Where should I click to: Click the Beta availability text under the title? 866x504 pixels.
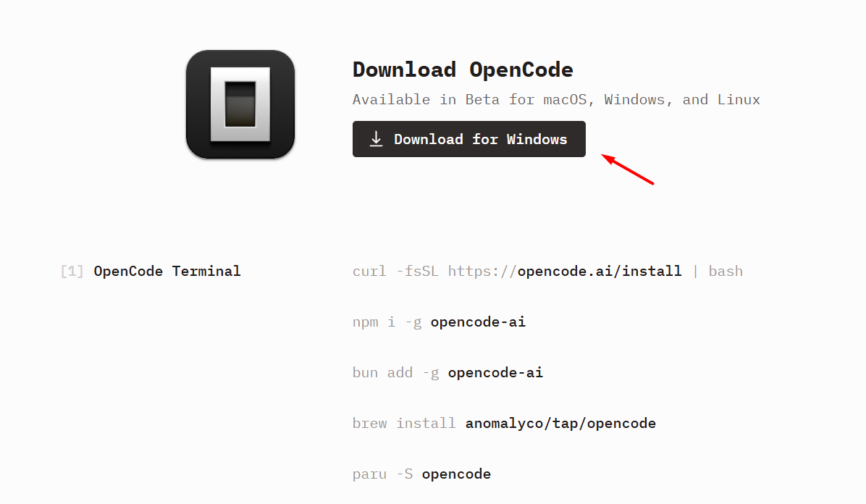(556, 99)
